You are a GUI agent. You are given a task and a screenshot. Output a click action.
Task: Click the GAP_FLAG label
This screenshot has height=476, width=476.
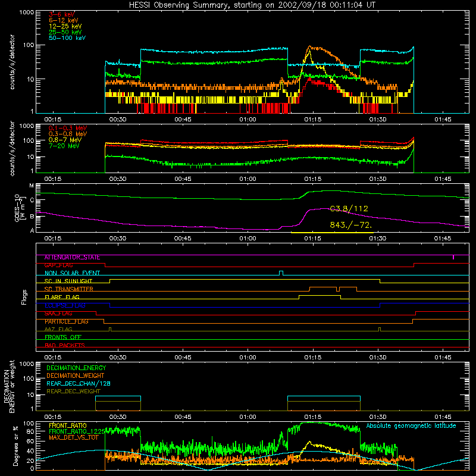coord(58,265)
